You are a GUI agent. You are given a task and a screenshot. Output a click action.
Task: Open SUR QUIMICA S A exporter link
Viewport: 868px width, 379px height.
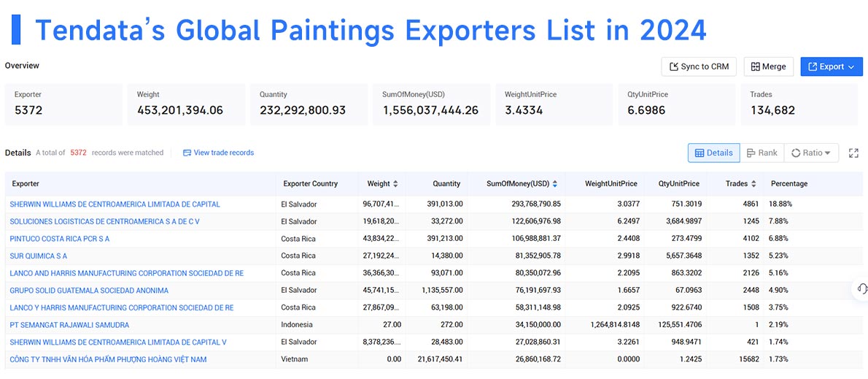38,256
